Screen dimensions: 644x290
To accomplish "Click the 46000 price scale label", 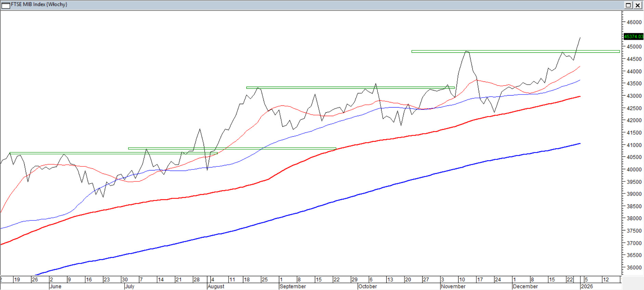I will click(x=634, y=22).
